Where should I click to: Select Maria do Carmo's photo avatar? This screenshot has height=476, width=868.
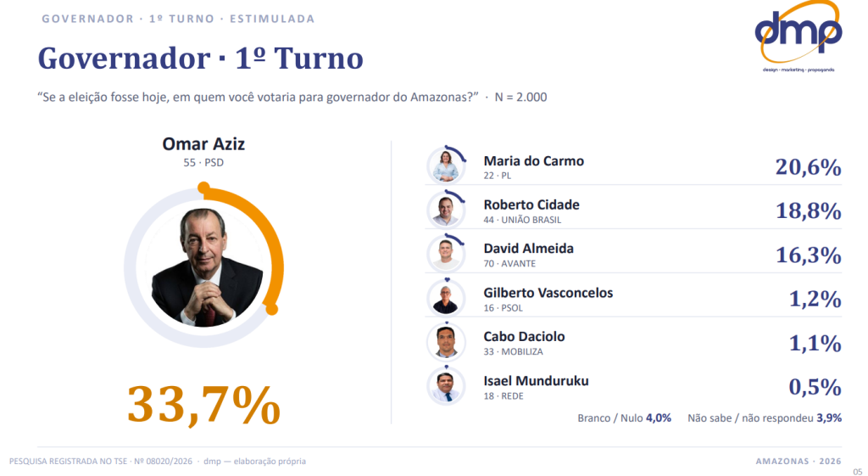pyautogui.click(x=446, y=165)
